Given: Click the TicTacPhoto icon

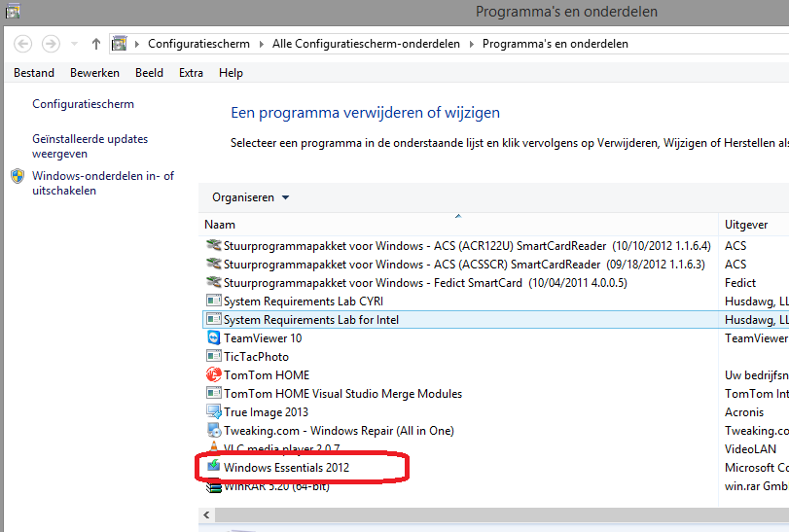Looking at the screenshot, I should click(214, 356).
